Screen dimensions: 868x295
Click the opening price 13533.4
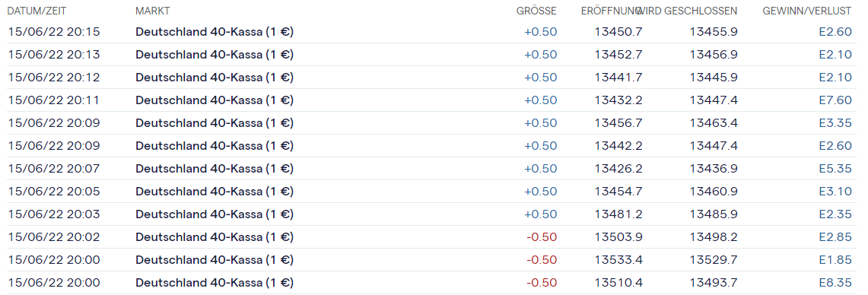pos(618,259)
